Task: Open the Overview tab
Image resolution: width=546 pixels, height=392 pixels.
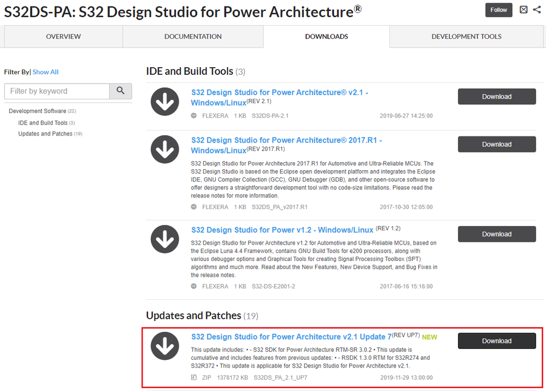Action: [63, 37]
